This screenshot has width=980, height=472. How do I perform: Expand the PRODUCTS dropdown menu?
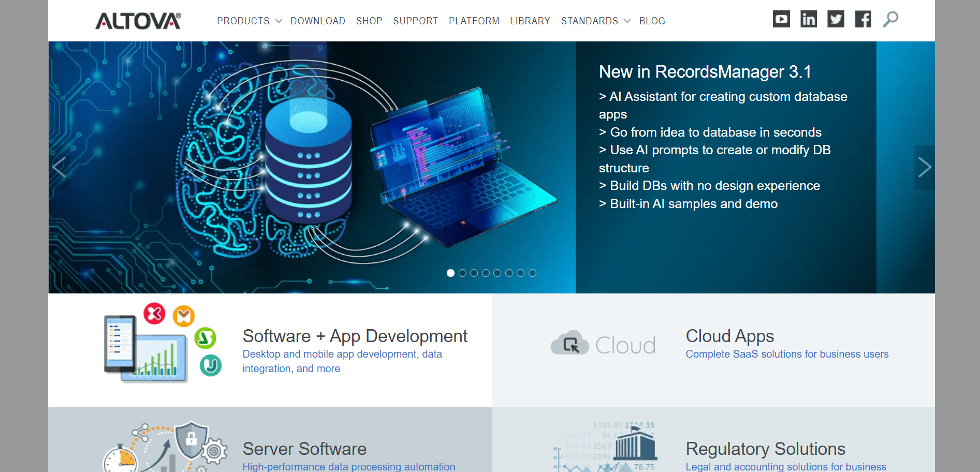249,21
